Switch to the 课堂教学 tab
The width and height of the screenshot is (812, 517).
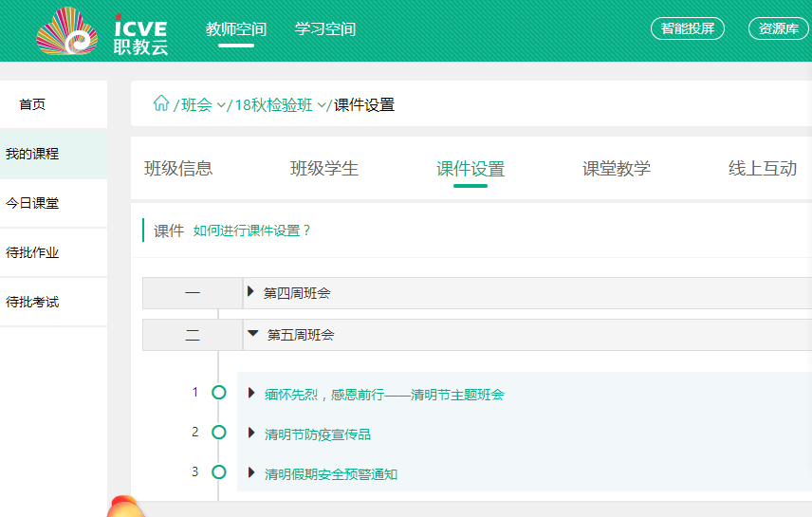point(617,169)
